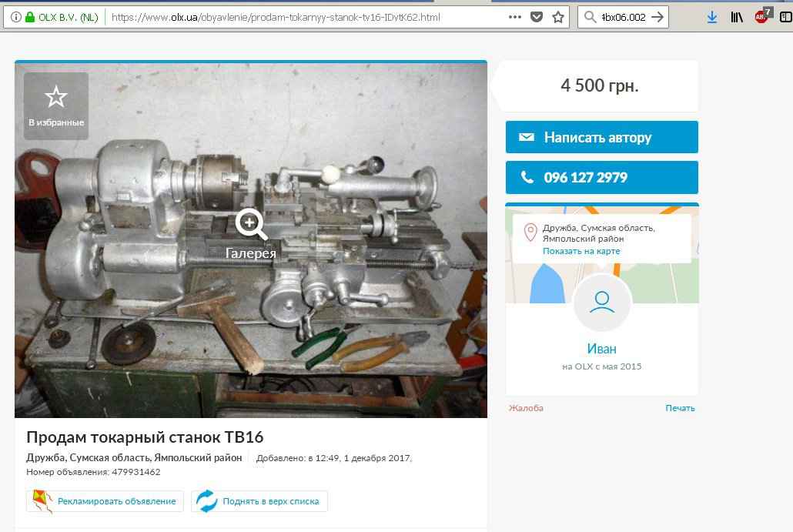Open the photo gallery magnifier icon

[x=251, y=224]
